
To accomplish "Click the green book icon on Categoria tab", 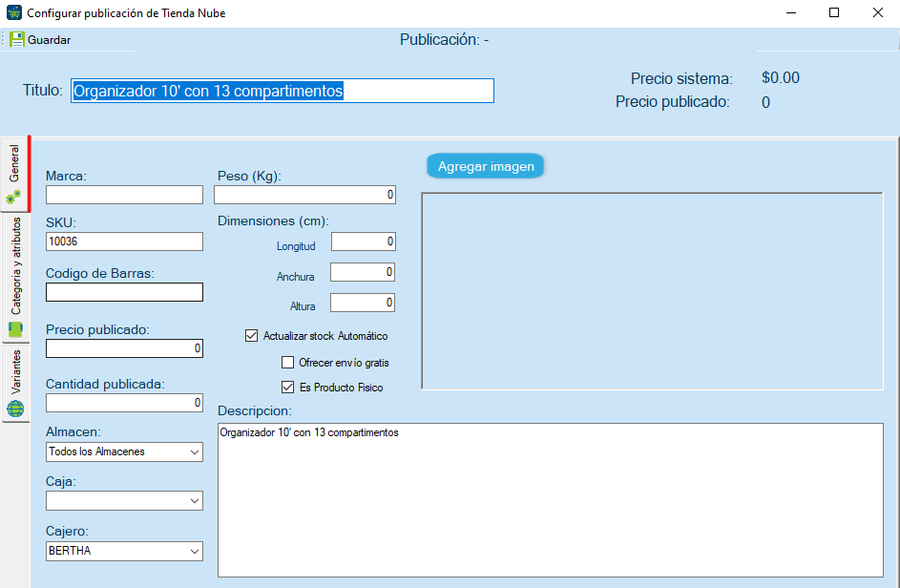I will click(15, 329).
